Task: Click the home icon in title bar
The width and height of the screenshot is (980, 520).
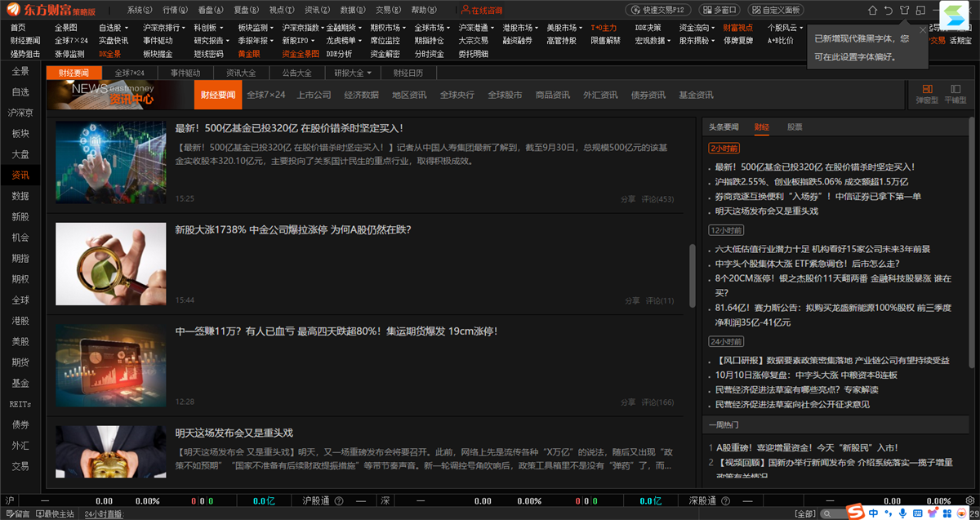Action: pyautogui.click(x=871, y=11)
